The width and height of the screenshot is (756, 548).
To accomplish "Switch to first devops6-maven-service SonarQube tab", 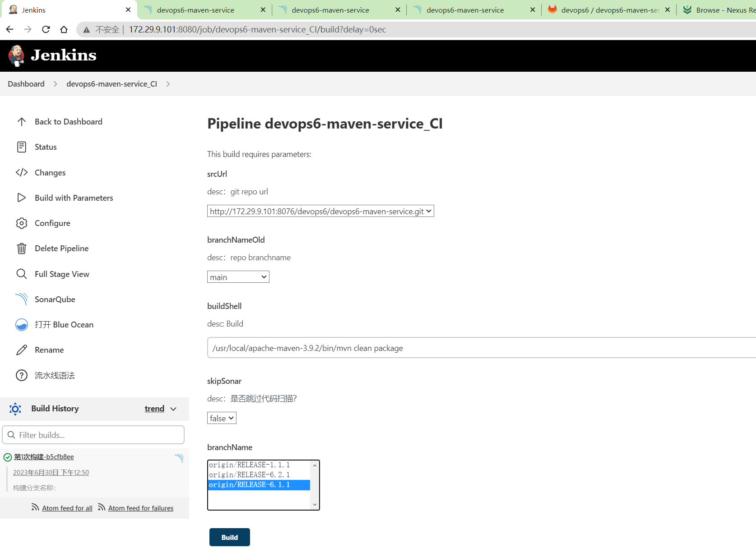I will tap(204, 10).
